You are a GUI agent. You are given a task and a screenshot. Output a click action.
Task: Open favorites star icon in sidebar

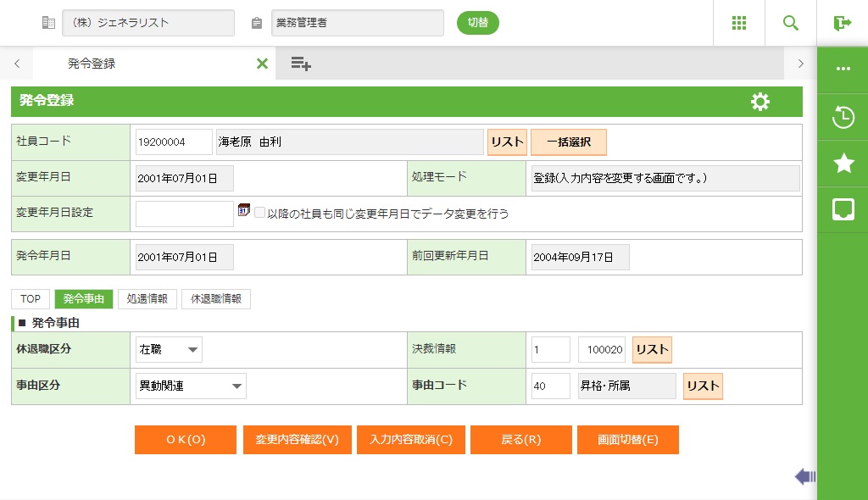pos(843,164)
